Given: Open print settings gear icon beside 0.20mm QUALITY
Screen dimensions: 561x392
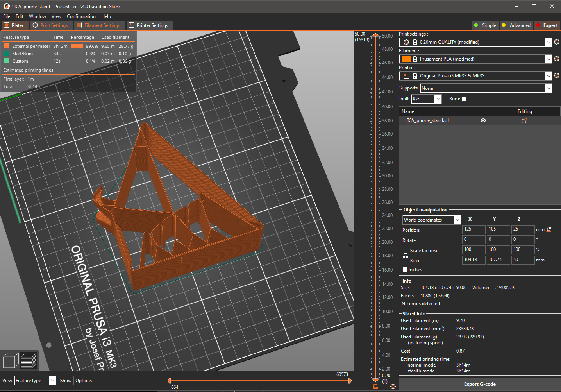Looking at the screenshot, I should [557, 42].
